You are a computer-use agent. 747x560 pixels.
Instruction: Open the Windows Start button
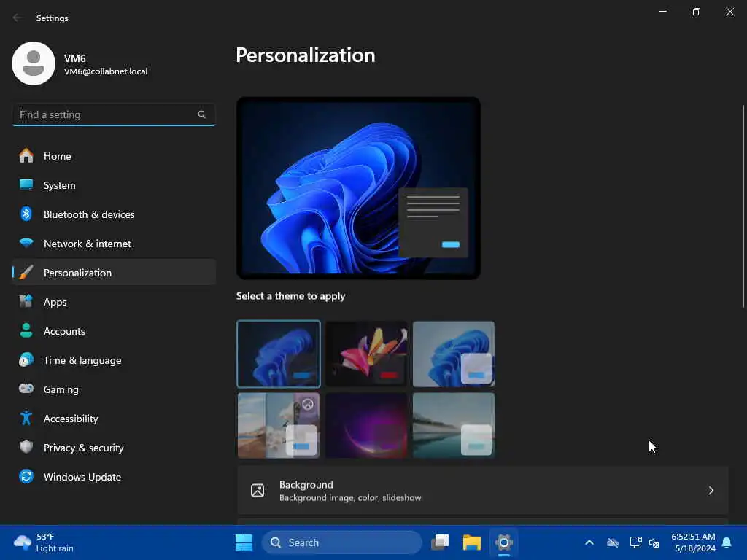(x=244, y=542)
